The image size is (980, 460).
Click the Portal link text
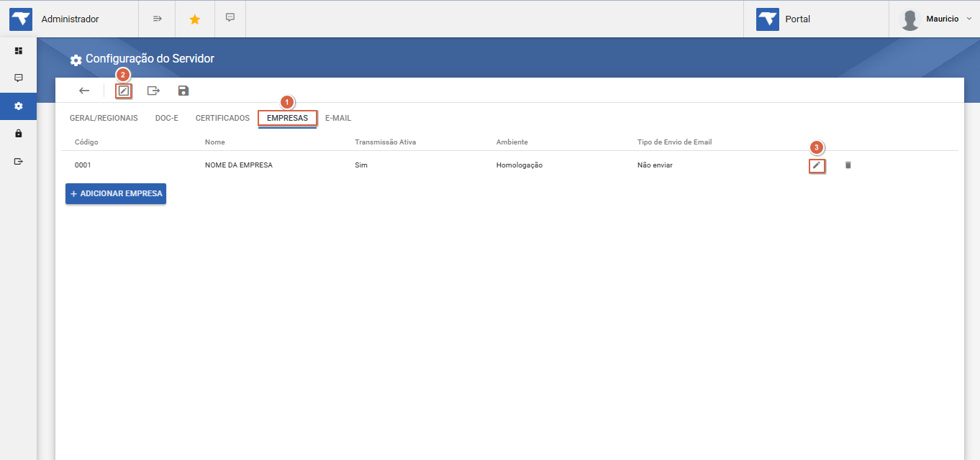[x=798, y=19]
